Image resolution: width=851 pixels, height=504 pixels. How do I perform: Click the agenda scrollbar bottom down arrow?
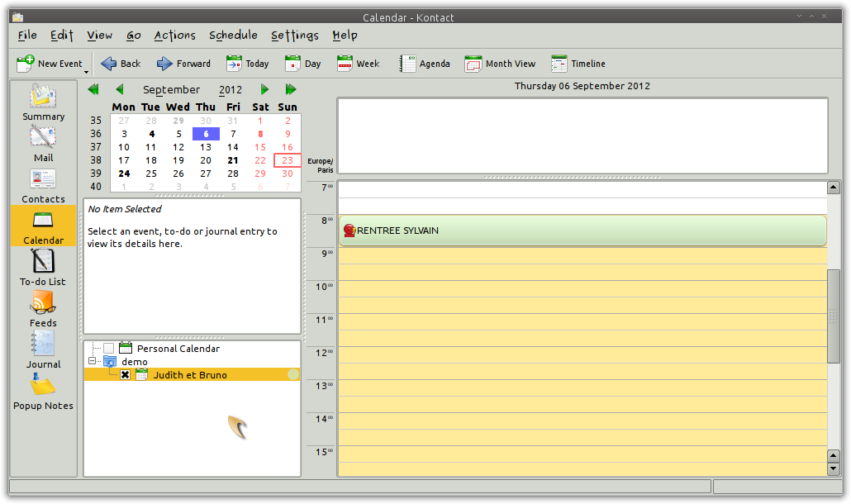coord(834,468)
